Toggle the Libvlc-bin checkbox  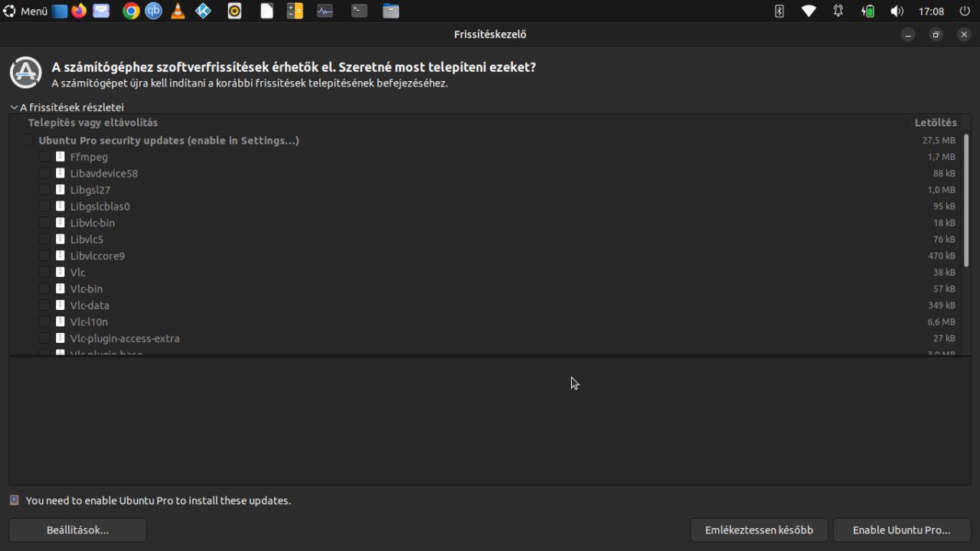click(x=44, y=223)
